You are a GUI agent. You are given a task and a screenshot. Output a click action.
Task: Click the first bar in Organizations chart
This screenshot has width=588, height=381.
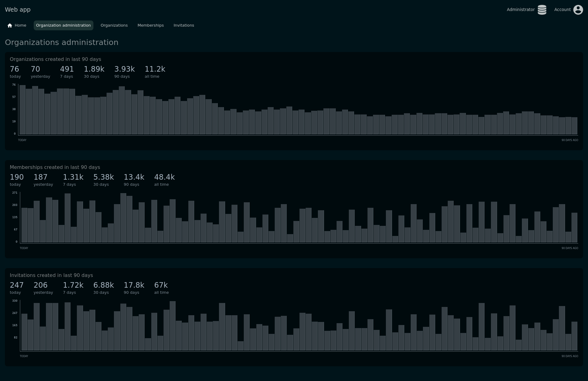[22, 110]
